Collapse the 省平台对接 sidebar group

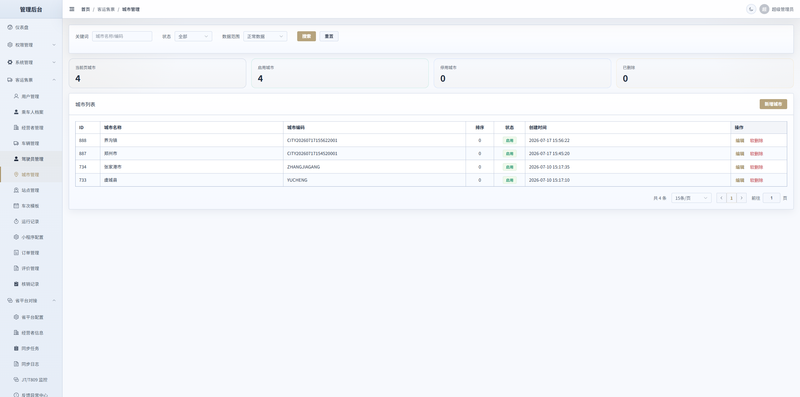31,301
